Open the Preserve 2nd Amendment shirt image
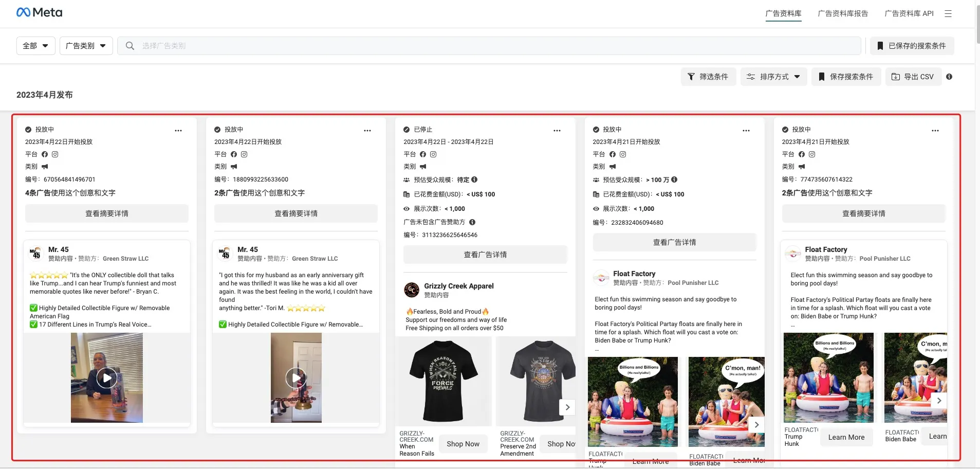 pos(536,381)
